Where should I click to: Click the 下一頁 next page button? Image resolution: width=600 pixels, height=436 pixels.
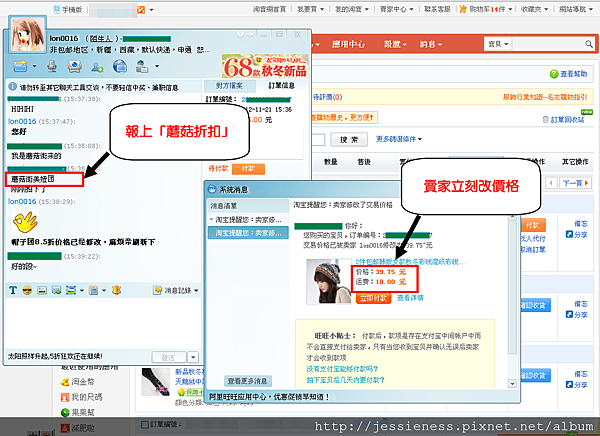coord(575,183)
